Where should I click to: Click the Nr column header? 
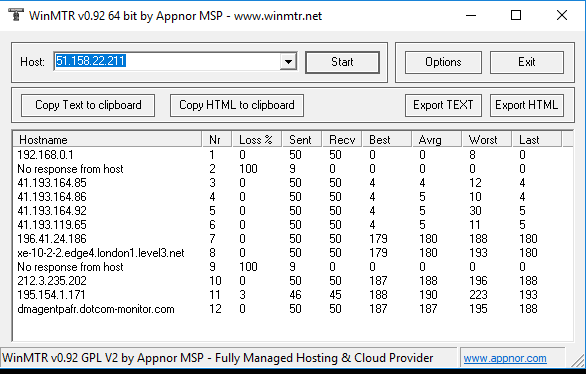(x=217, y=140)
